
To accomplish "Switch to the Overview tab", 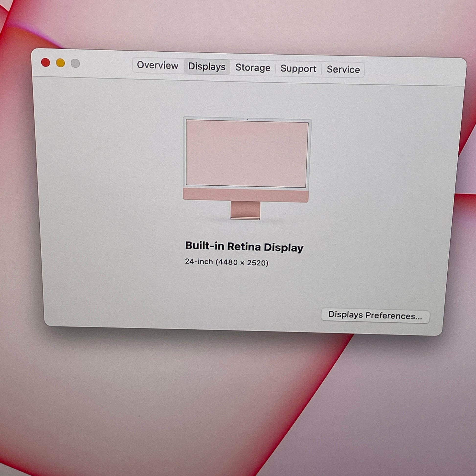I will point(158,65).
